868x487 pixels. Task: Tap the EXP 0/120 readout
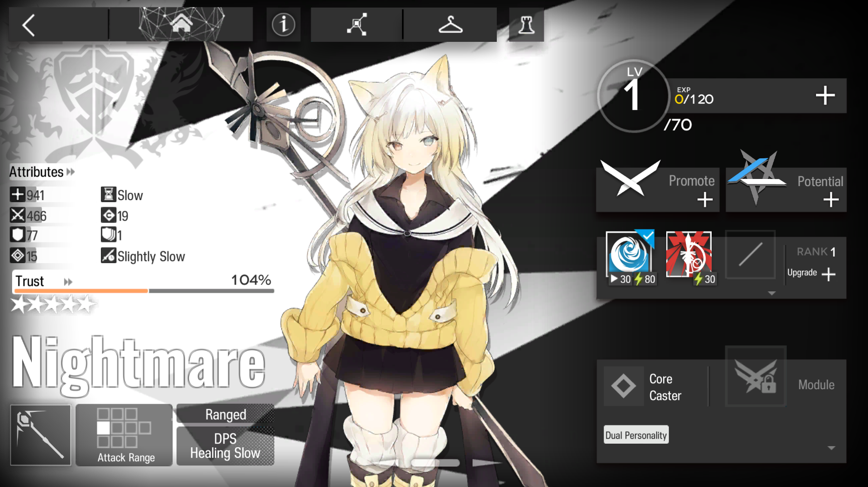[694, 96]
